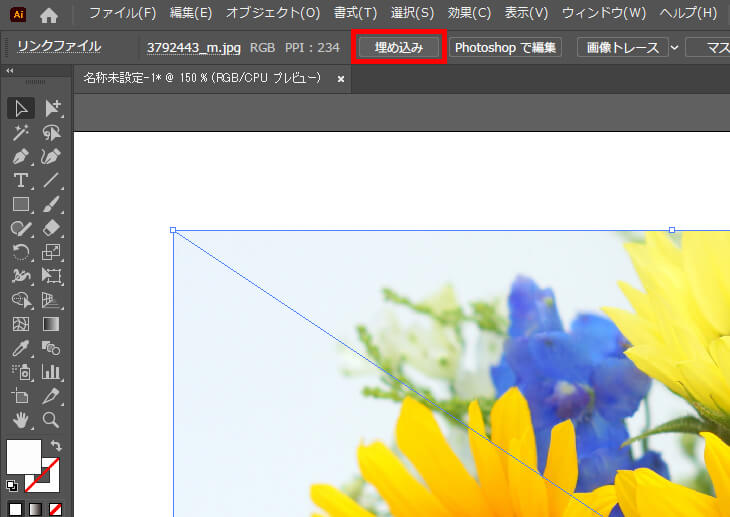730x517 pixels.
Task: Go to the Home screen icon
Action: (x=49, y=15)
